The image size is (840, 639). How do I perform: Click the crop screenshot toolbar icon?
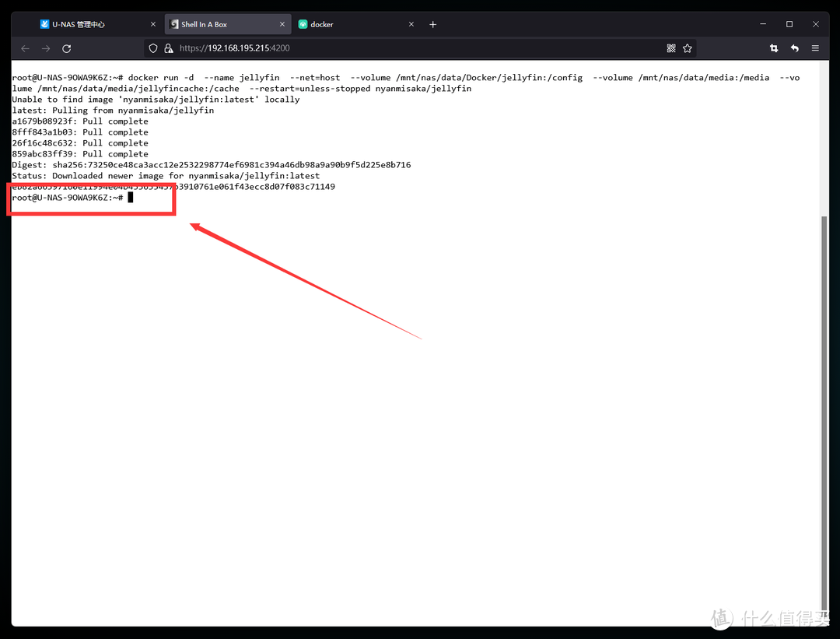(774, 48)
